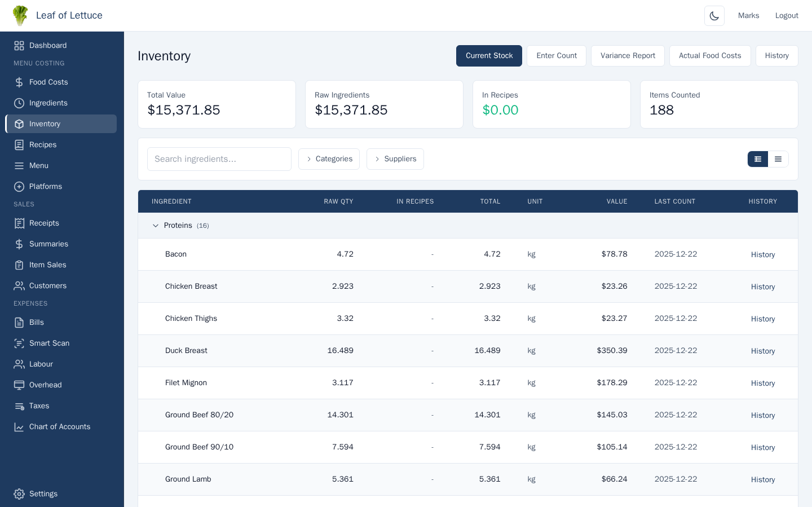The width and height of the screenshot is (812, 507).
Task: Open Smart Scan via its scan icon
Action: pyautogui.click(x=19, y=343)
